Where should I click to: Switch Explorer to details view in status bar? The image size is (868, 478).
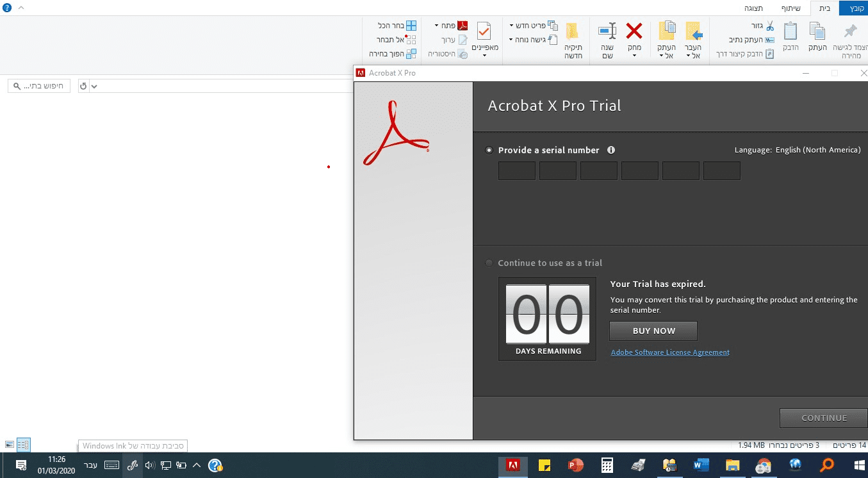click(x=24, y=444)
